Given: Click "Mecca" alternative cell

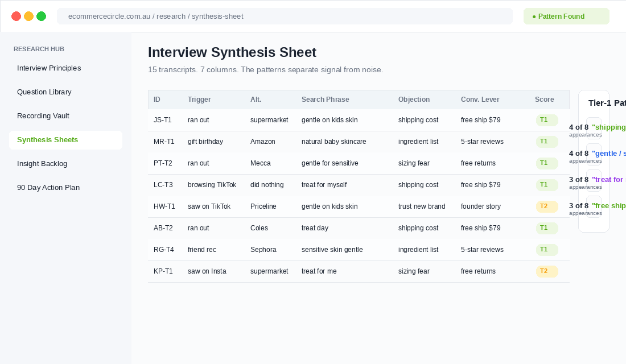Looking at the screenshot, I should [260, 163].
